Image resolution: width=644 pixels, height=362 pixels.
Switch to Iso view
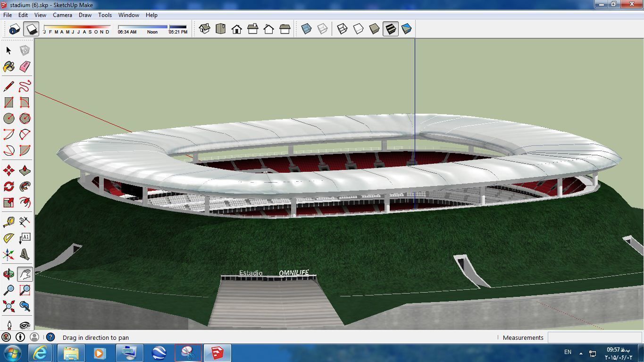[204, 29]
